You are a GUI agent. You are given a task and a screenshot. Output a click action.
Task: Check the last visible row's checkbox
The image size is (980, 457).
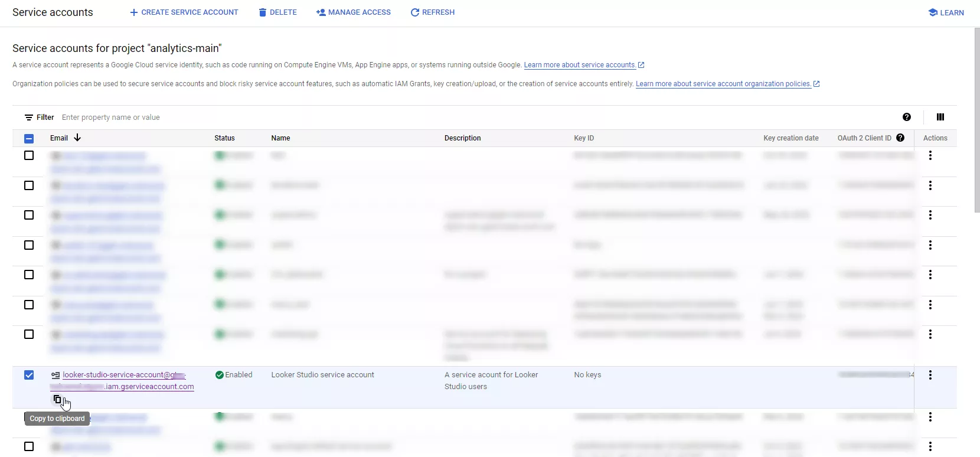coord(29,446)
